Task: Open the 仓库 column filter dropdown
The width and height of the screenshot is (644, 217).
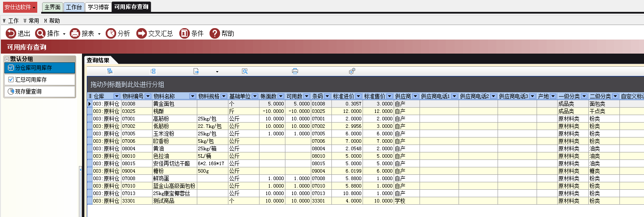Action: (117, 96)
